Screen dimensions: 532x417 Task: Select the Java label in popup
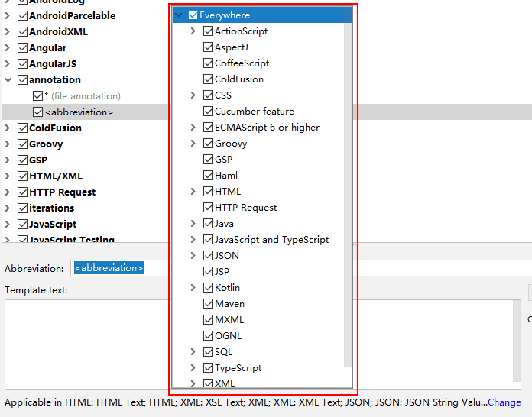[x=224, y=224]
